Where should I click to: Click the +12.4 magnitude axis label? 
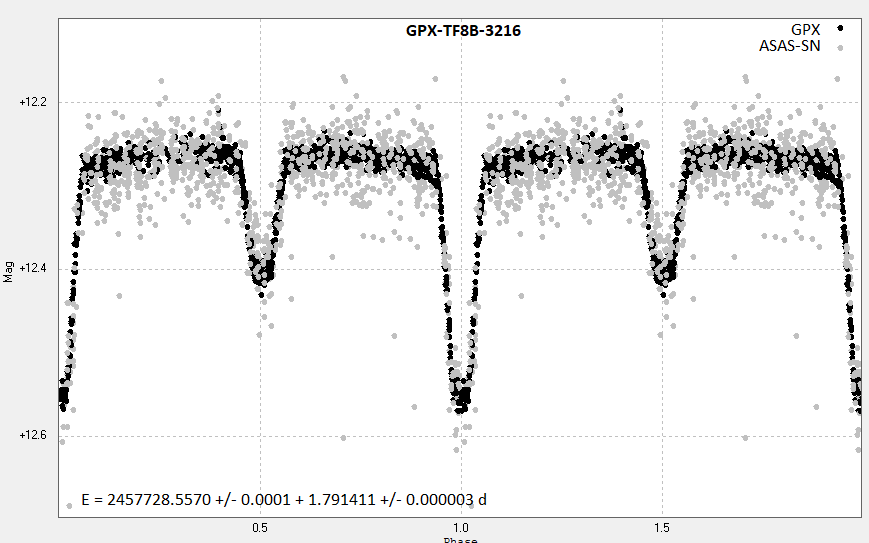coord(33,268)
